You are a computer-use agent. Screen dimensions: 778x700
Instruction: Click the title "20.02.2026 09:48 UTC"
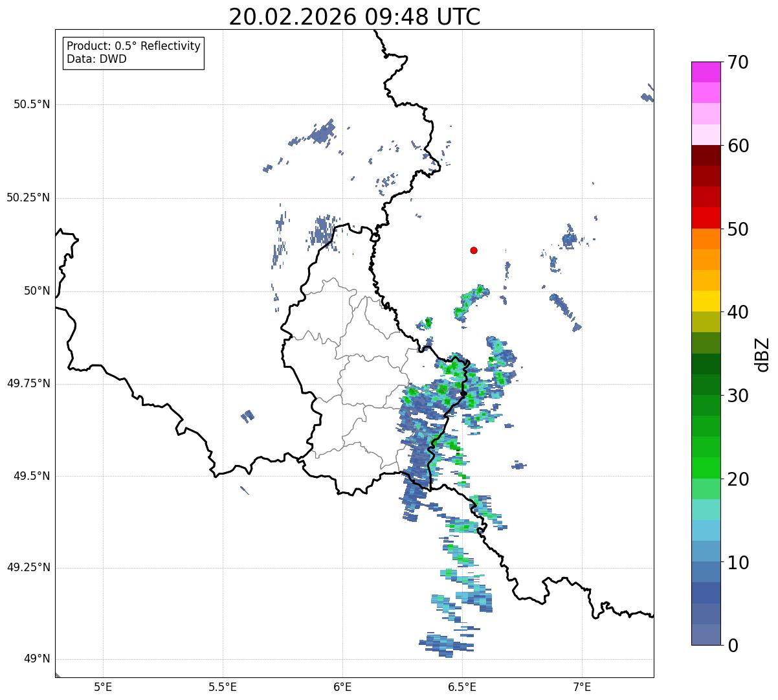[x=355, y=17]
